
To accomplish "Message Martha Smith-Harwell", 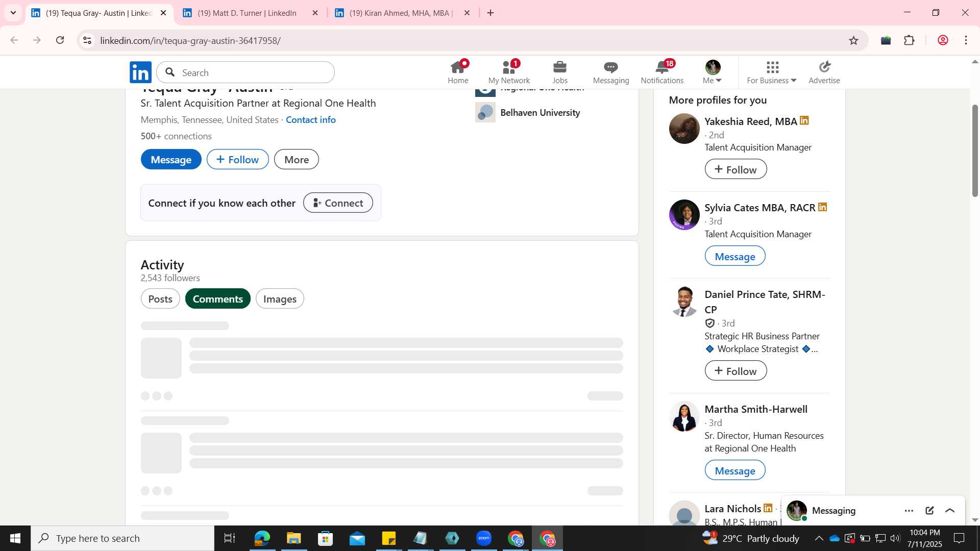I will tap(734, 470).
